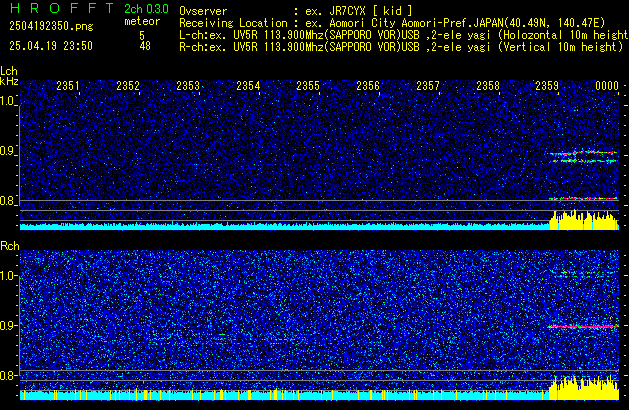The image size is (629, 410).
Task: Click the 2353 time marker
Action: [188, 86]
